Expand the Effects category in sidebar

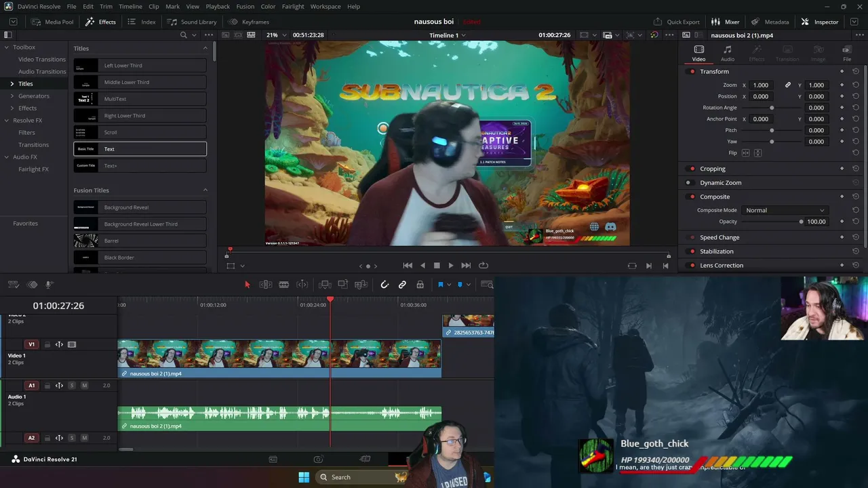(x=12, y=108)
